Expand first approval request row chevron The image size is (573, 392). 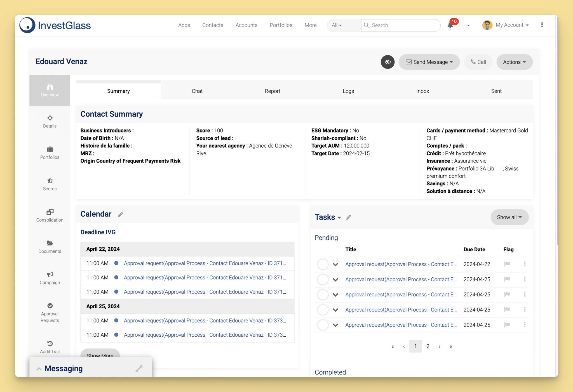click(335, 263)
